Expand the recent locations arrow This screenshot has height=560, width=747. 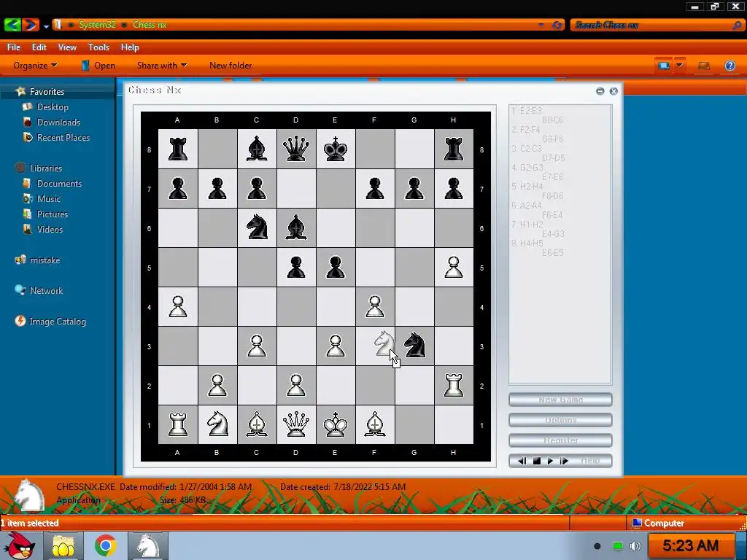46,26
